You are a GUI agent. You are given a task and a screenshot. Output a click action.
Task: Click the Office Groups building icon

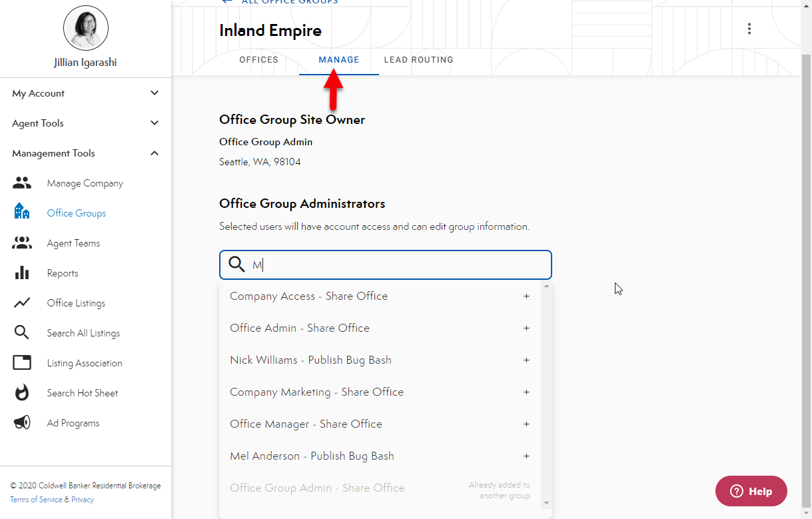[22, 211]
